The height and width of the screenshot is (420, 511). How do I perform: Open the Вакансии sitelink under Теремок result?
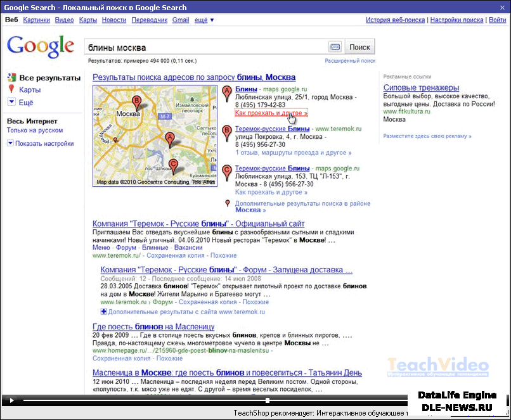coord(188,248)
